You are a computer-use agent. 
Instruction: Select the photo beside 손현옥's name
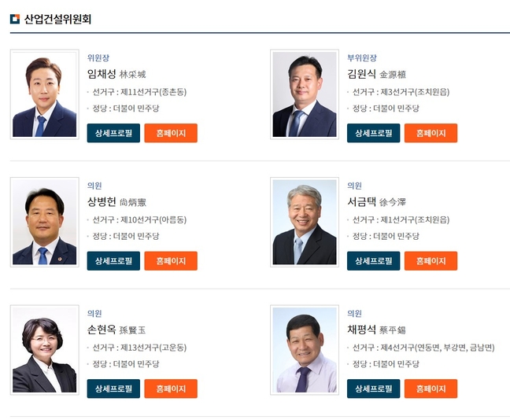[45, 350]
